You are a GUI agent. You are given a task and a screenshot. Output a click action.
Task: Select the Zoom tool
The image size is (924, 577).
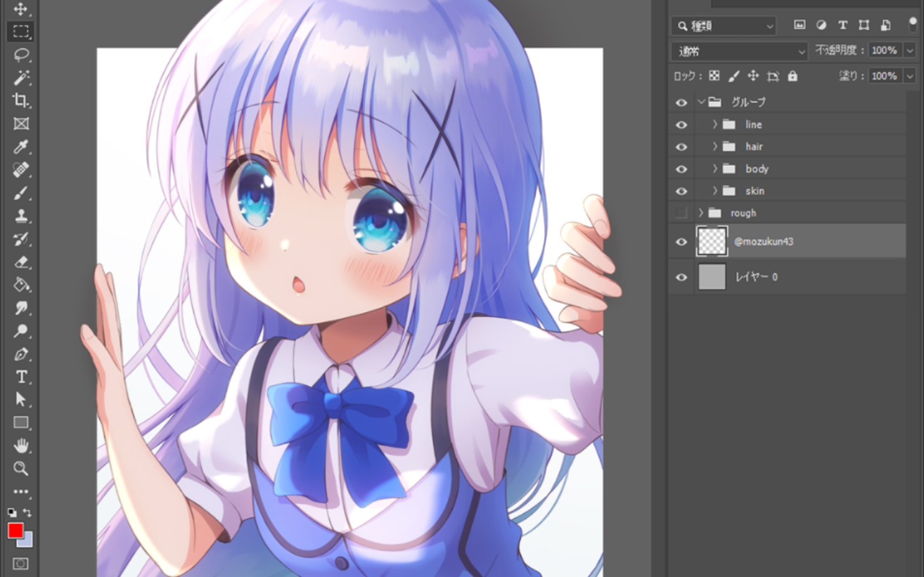click(x=20, y=468)
